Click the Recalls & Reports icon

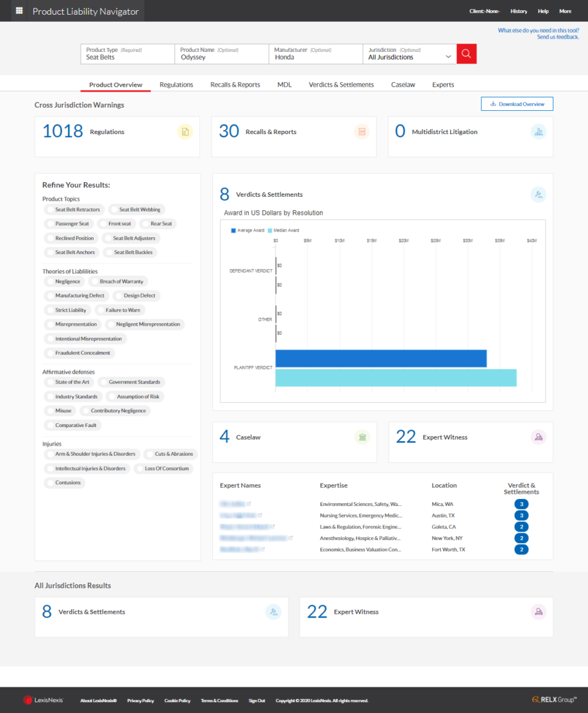tap(362, 132)
